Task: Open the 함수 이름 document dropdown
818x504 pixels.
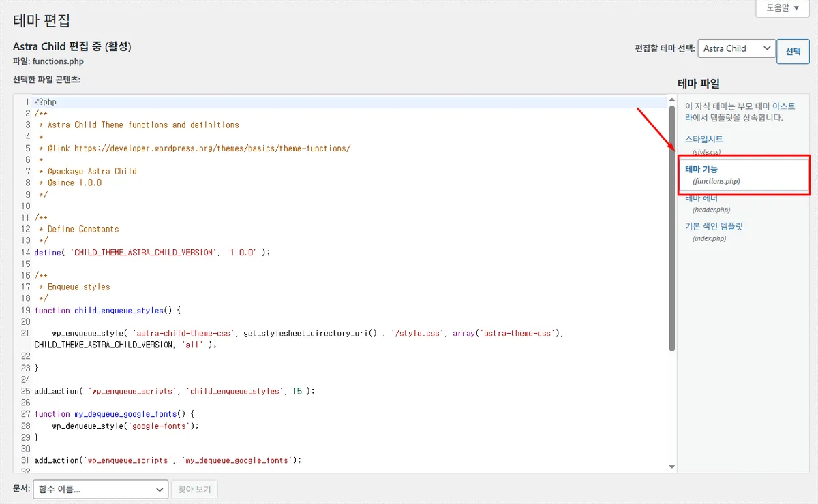Action: 100,489
